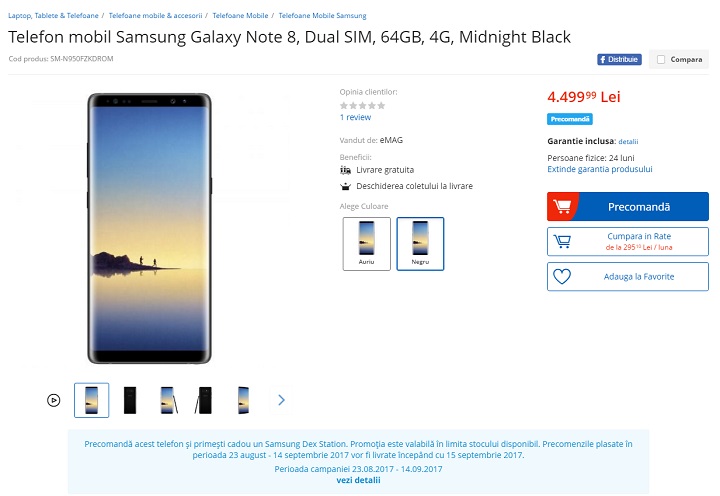The width and height of the screenshot is (720, 496).
Task: Click the heart icon for Favorite
Action: point(562,277)
